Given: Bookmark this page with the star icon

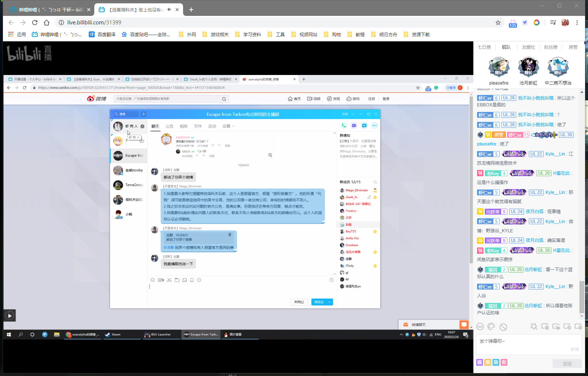Looking at the screenshot, I should point(498,23).
